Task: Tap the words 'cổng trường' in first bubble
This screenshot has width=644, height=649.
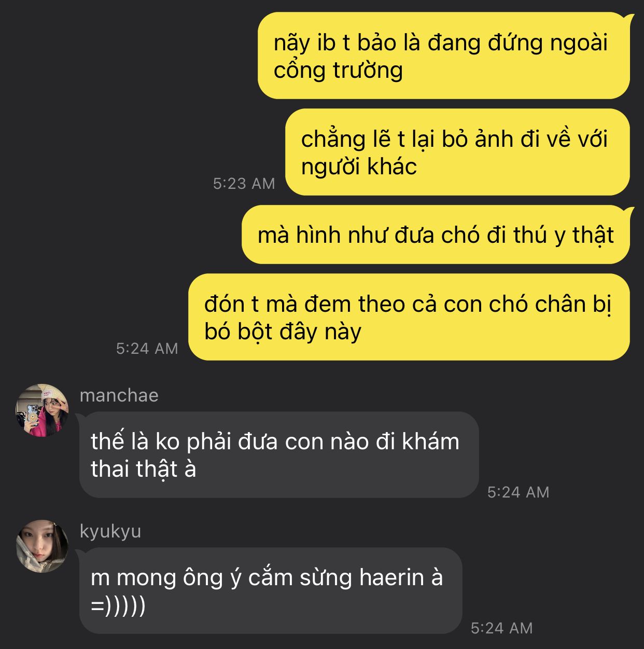Action: (x=338, y=70)
